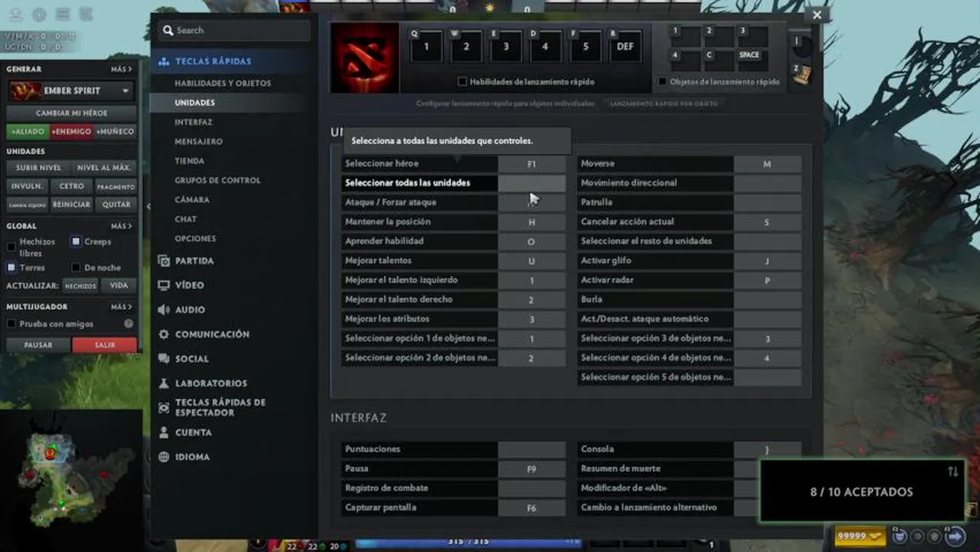Viewport: 980px width, 552px height.
Task: Click the R ability slot labeled DEF
Action: pyautogui.click(x=625, y=46)
